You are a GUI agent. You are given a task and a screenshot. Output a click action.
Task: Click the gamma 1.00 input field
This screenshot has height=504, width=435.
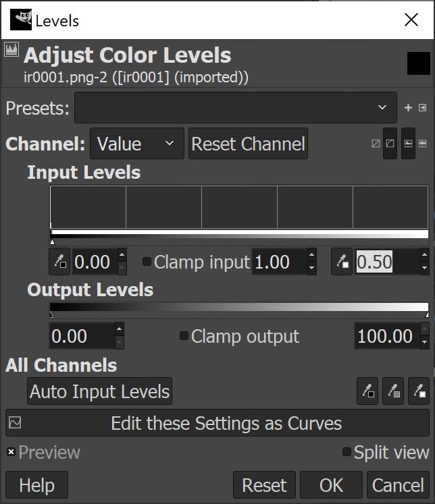tap(280, 262)
